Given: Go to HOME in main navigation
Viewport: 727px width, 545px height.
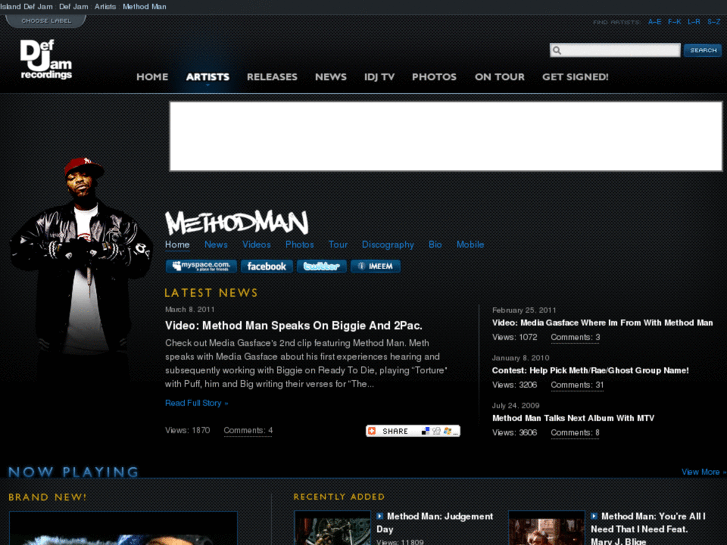Looking at the screenshot, I should pos(152,77).
